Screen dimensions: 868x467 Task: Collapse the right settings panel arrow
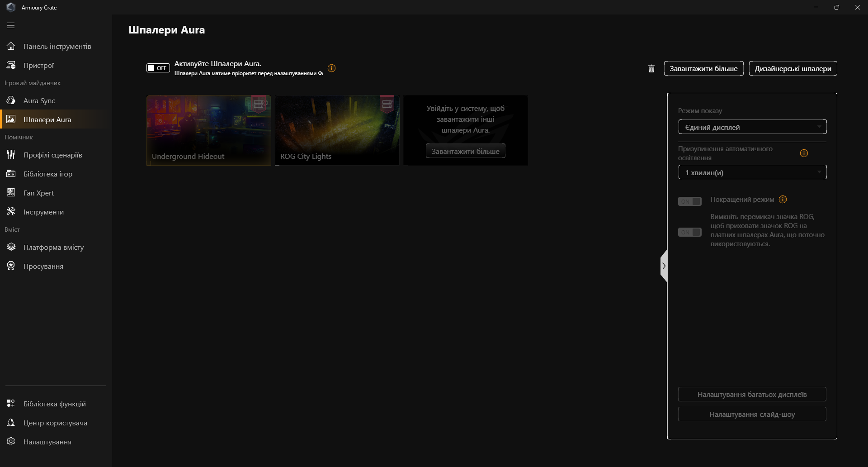(664, 266)
